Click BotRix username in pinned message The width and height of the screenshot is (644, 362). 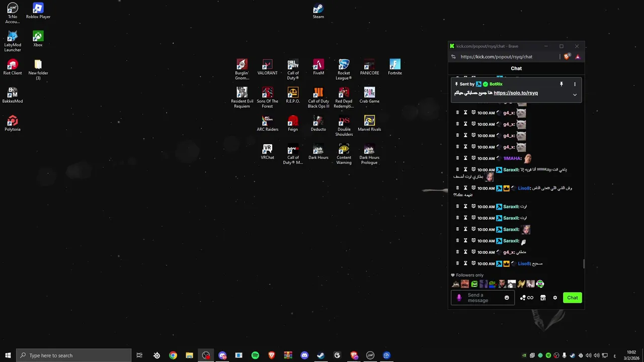click(x=496, y=84)
